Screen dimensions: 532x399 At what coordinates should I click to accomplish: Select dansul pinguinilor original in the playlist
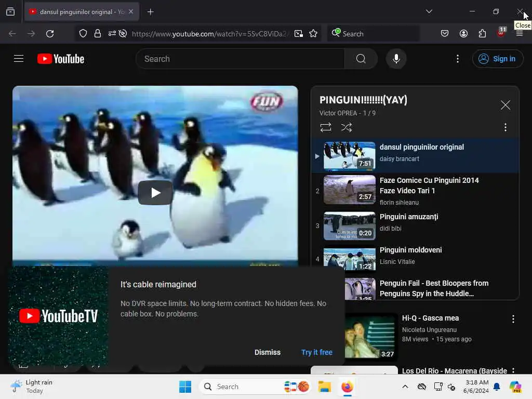click(x=415, y=156)
